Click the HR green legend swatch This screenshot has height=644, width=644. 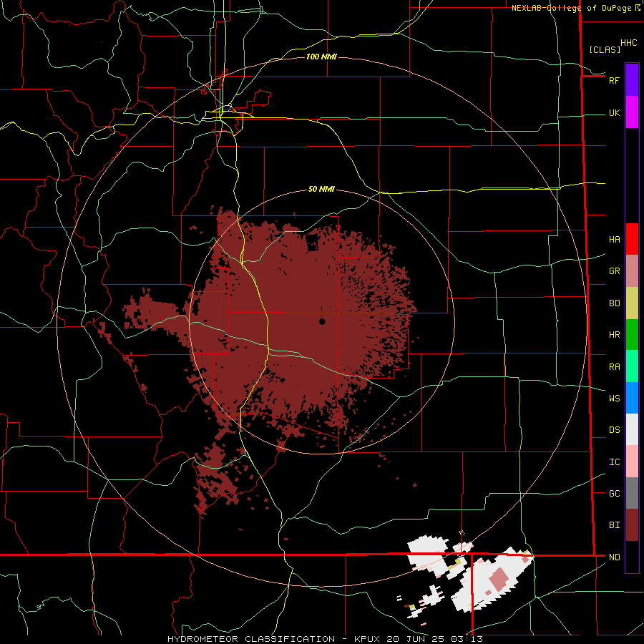(632, 335)
